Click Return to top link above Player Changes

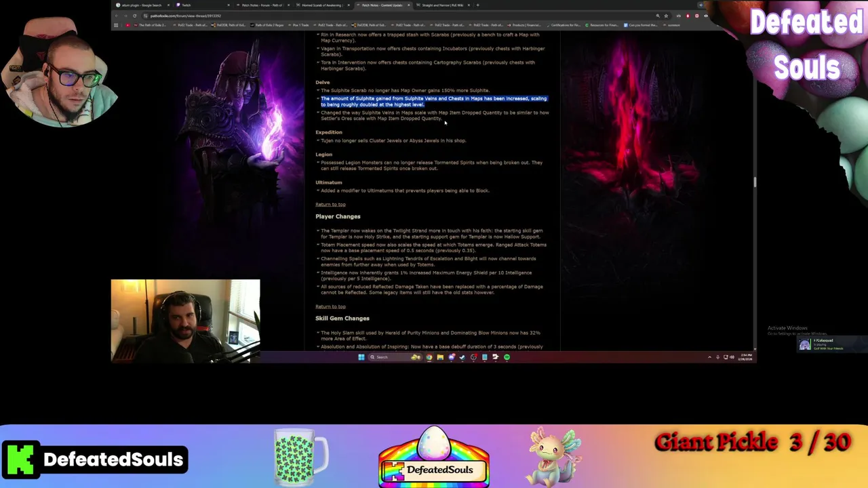(330, 204)
